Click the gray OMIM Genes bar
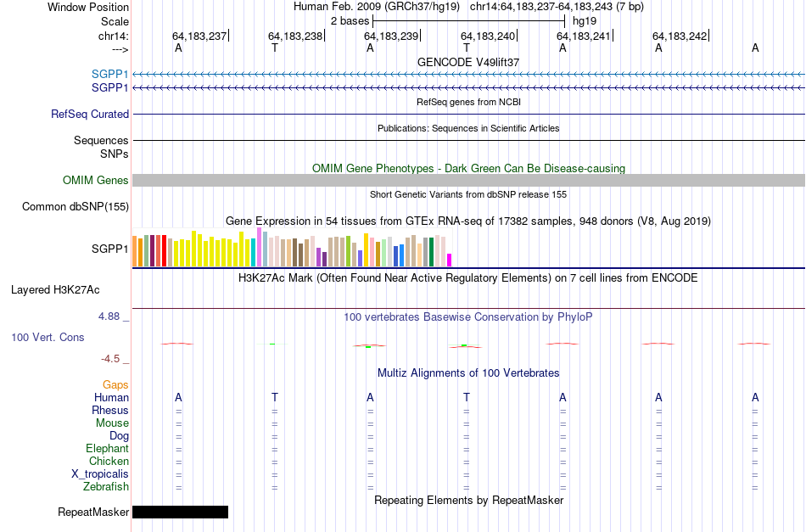Image resolution: width=806 pixels, height=532 pixels. 469,181
